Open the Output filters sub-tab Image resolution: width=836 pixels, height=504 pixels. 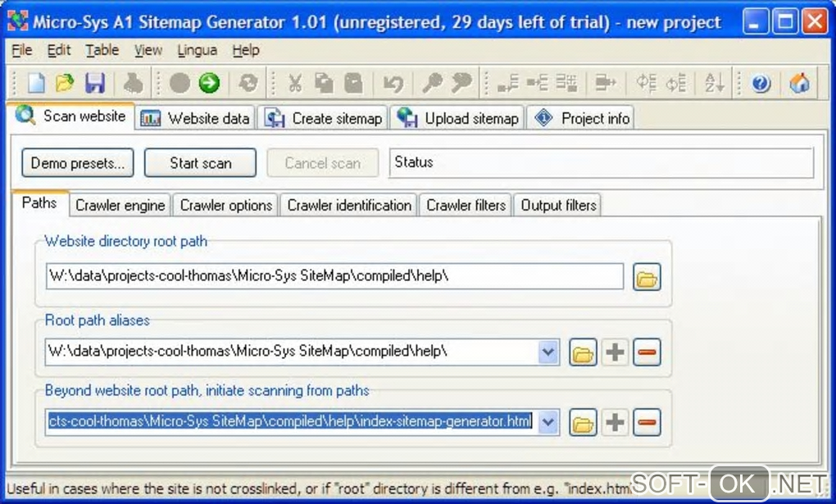tap(558, 206)
